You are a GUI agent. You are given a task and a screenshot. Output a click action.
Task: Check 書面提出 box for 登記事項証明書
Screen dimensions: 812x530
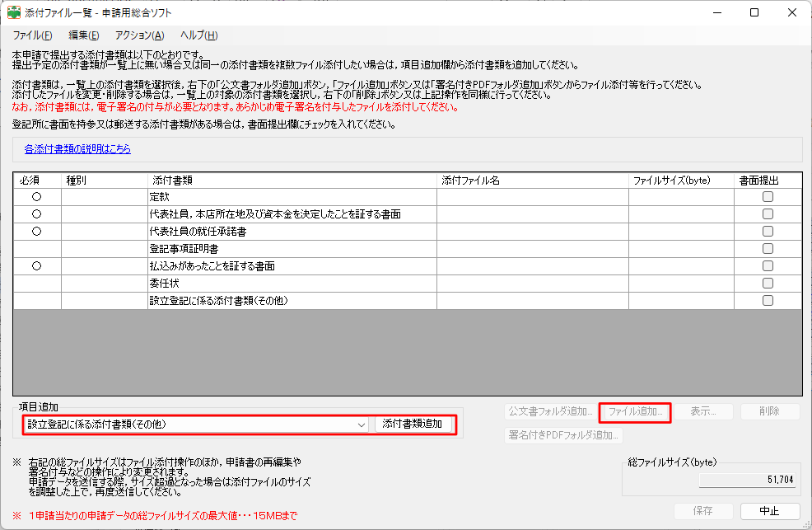pos(768,249)
